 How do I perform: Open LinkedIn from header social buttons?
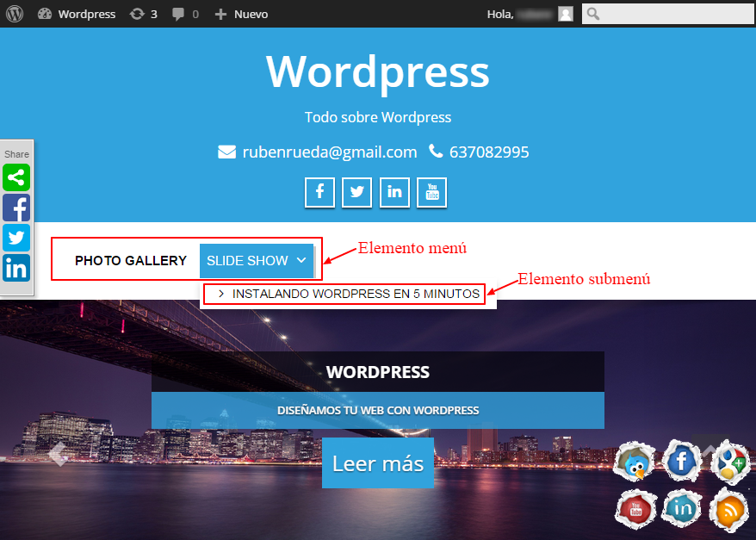click(394, 192)
